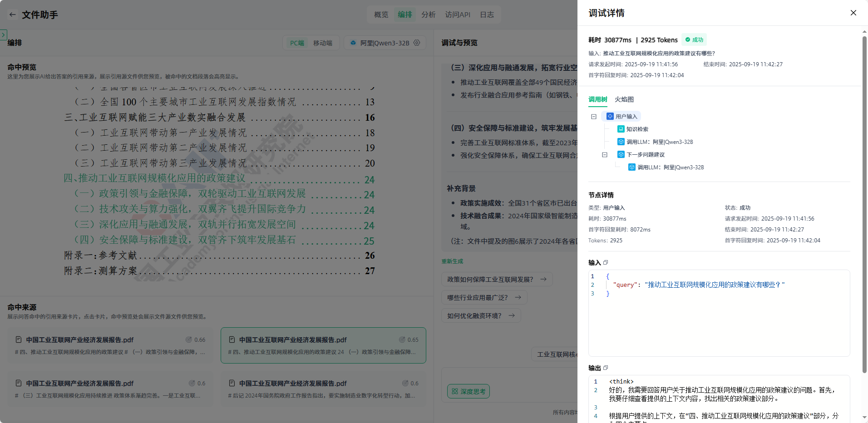Expand the left sidebar chevron

(3, 34)
